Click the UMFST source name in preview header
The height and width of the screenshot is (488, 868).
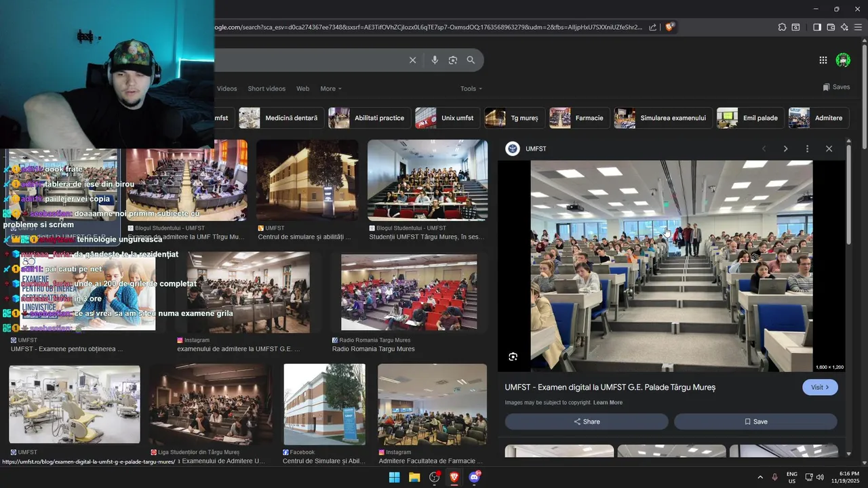click(x=536, y=148)
